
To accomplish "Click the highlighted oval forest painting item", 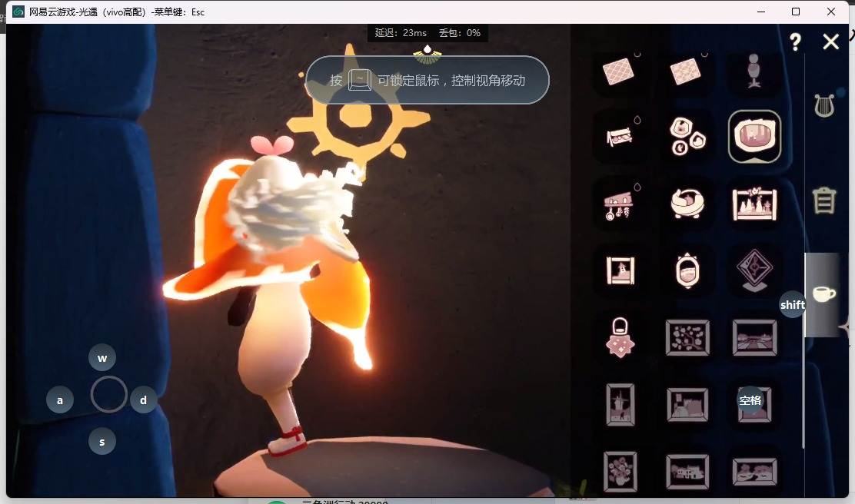I will (x=755, y=136).
